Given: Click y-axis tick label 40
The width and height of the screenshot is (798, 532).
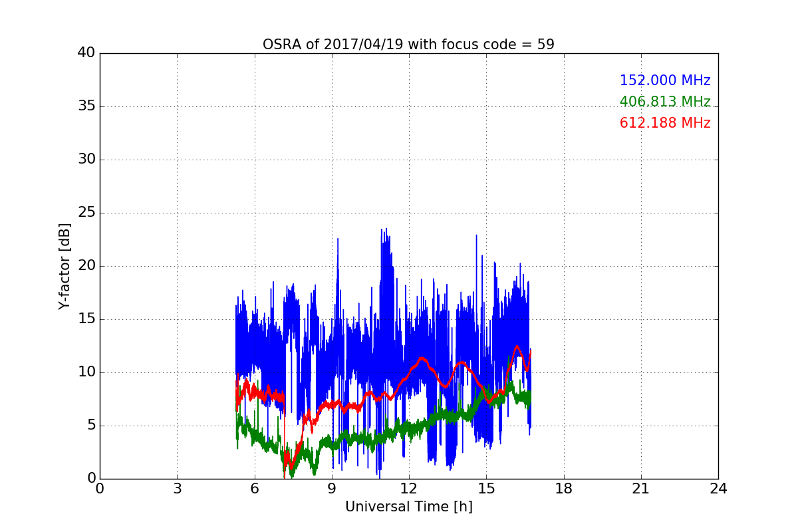Looking at the screenshot, I should pyautogui.click(x=86, y=53).
